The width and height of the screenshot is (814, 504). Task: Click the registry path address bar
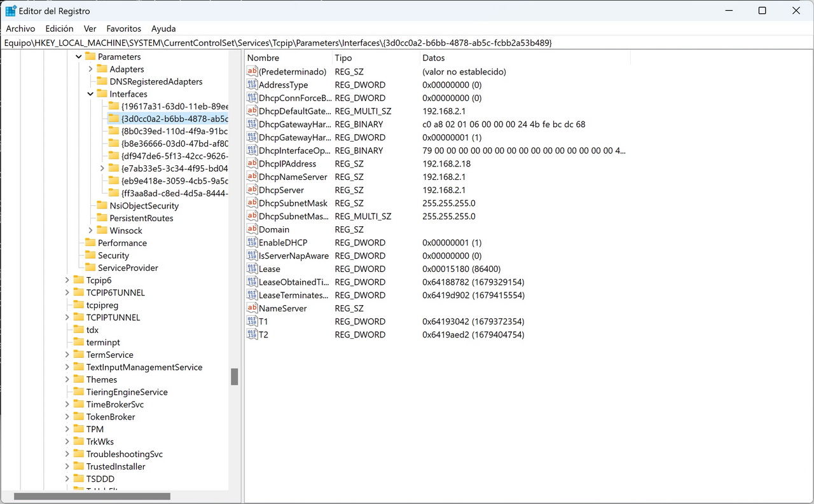click(407, 43)
